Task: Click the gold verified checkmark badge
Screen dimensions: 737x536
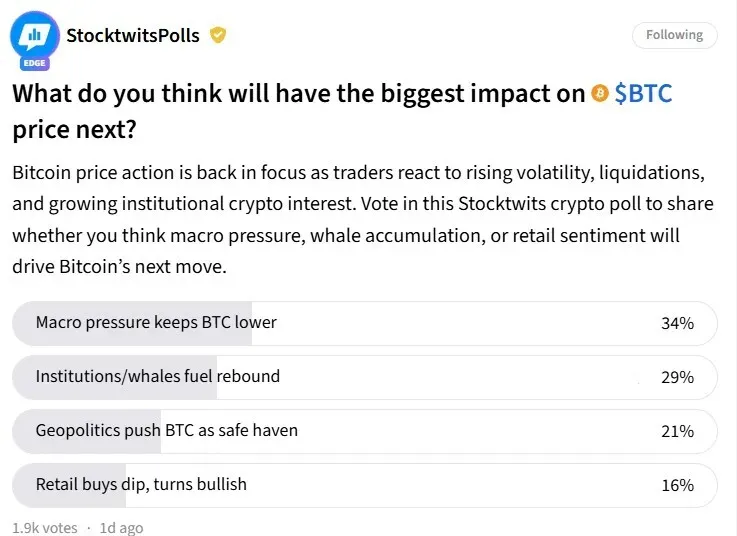Action: tap(217, 36)
